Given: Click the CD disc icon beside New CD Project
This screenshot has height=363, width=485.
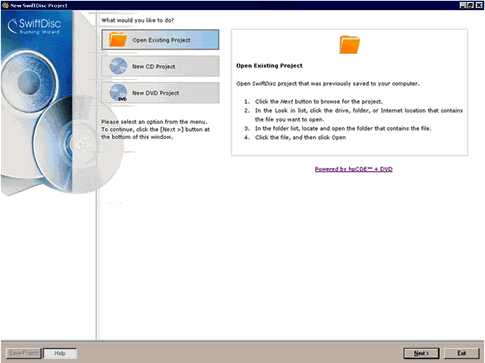Looking at the screenshot, I should [x=118, y=66].
